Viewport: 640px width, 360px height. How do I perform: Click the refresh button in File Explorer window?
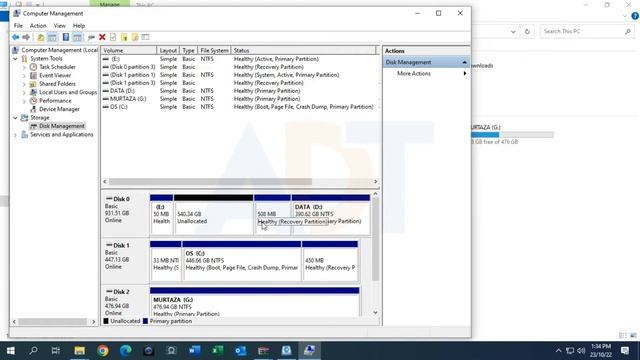[527, 31]
